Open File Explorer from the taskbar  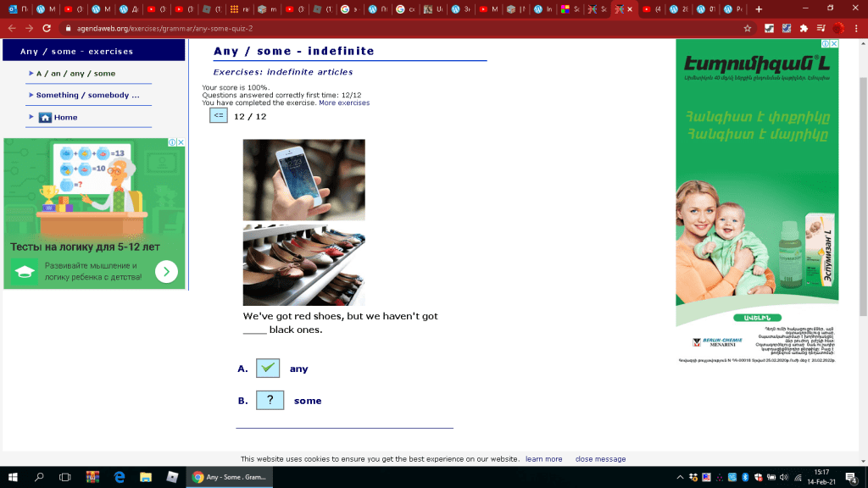(145, 477)
